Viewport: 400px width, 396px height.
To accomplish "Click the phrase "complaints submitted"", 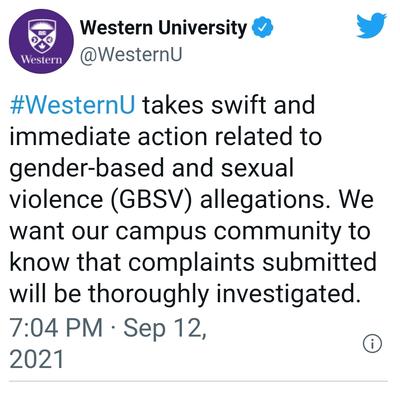I will pyautogui.click(x=252, y=264).
